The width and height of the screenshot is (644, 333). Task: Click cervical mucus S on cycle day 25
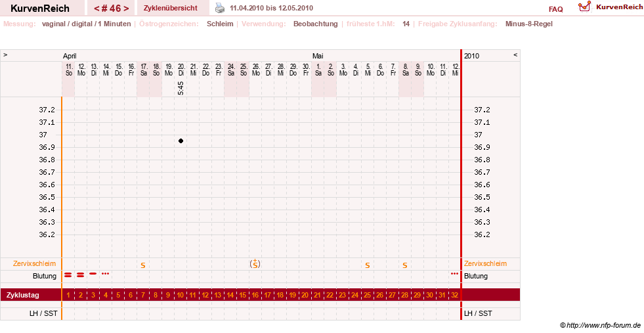pos(368,265)
